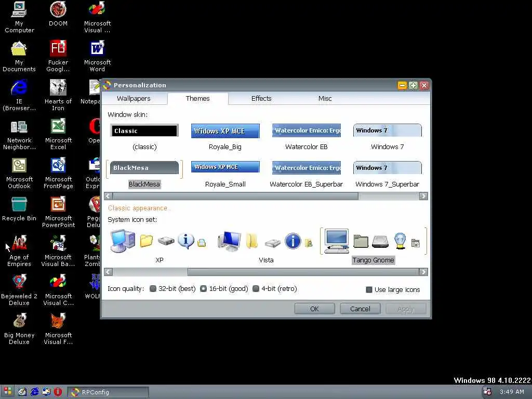Launch Internet Explorer from quick launch
Viewport: 532px width, 399px height.
click(x=35, y=392)
